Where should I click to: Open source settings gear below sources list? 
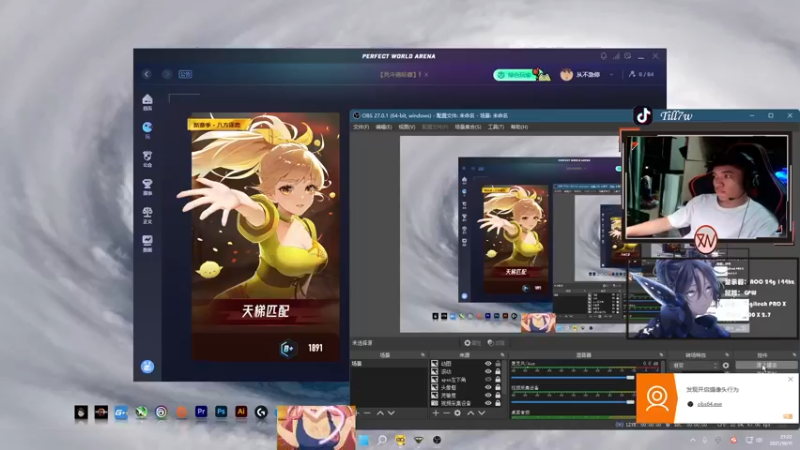click(458, 413)
